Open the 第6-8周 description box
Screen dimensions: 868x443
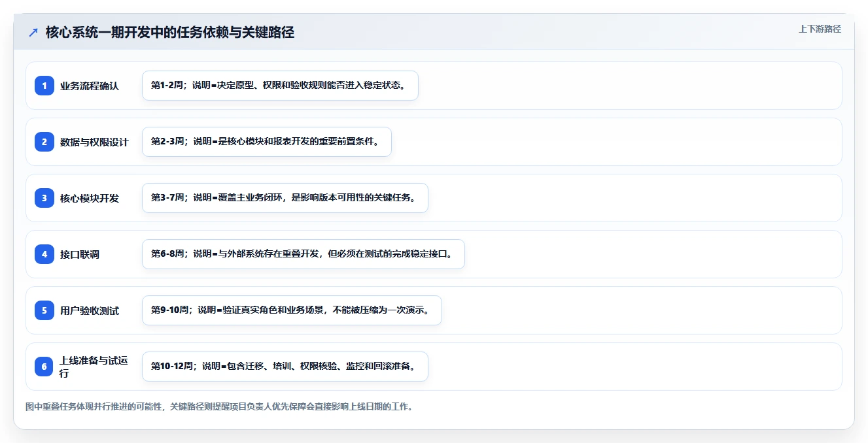[x=304, y=254]
